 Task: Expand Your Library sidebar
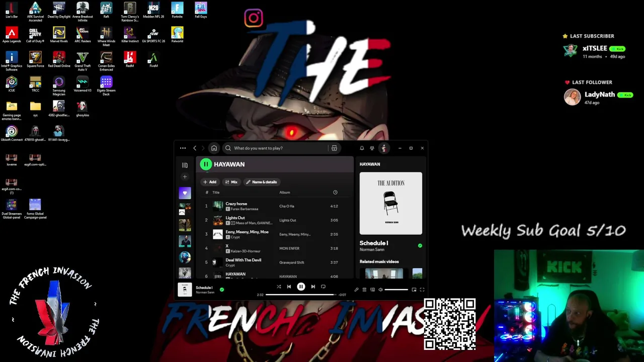(185, 165)
